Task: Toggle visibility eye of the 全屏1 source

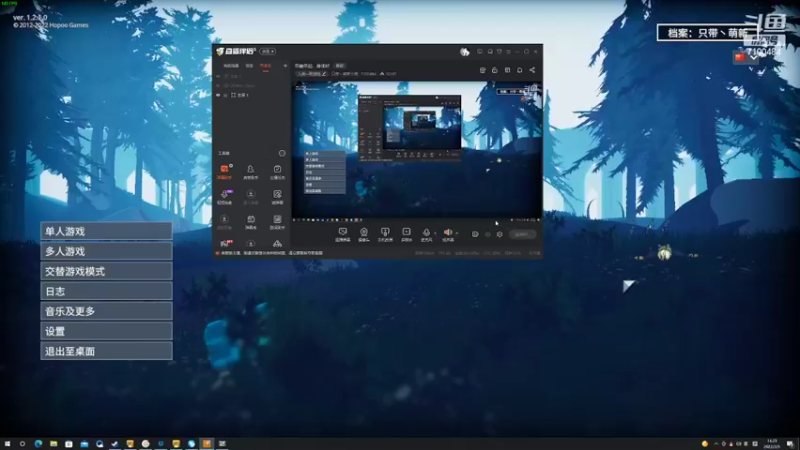Action: point(218,95)
